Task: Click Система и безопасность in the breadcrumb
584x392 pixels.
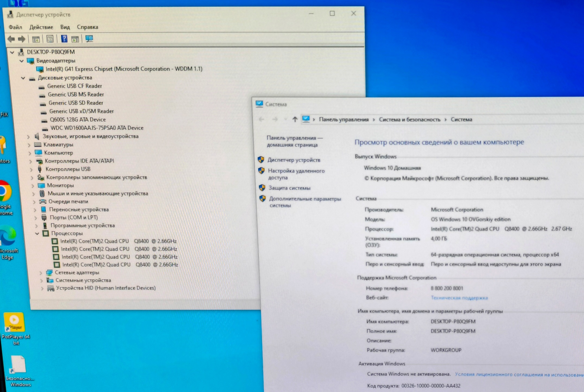Action: [410, 120]
